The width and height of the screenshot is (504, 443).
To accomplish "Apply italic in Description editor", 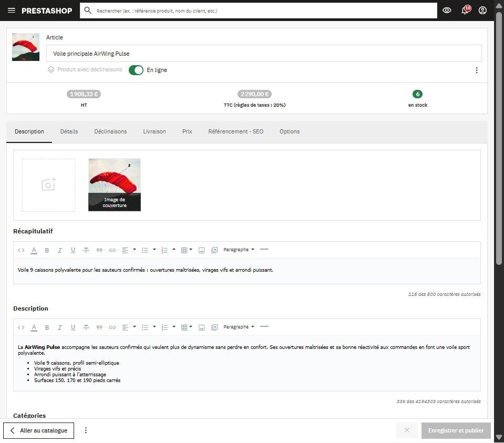I will point(60,327).
